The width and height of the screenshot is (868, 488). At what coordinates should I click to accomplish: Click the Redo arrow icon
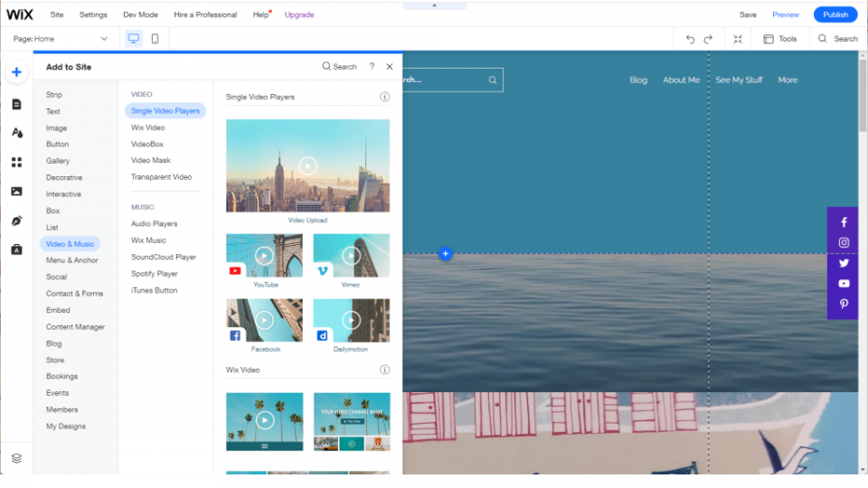click(x=708, y=39)
